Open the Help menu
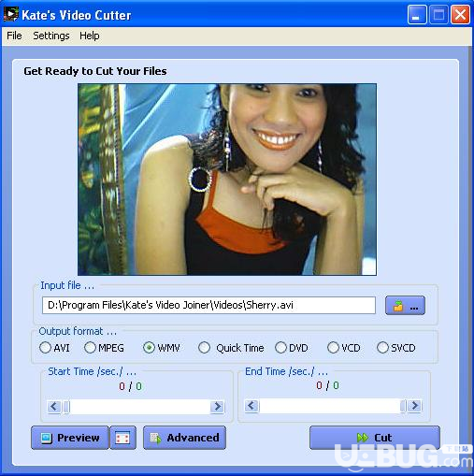Image resolution: width=474 pixels, height=476 pixels. point(90,36)
